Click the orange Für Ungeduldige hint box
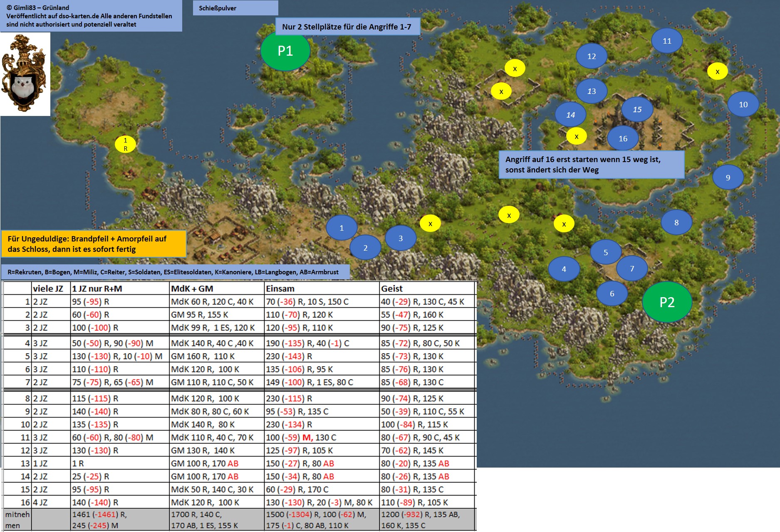The height and width of the screenshot is (532, 780). 93,244
